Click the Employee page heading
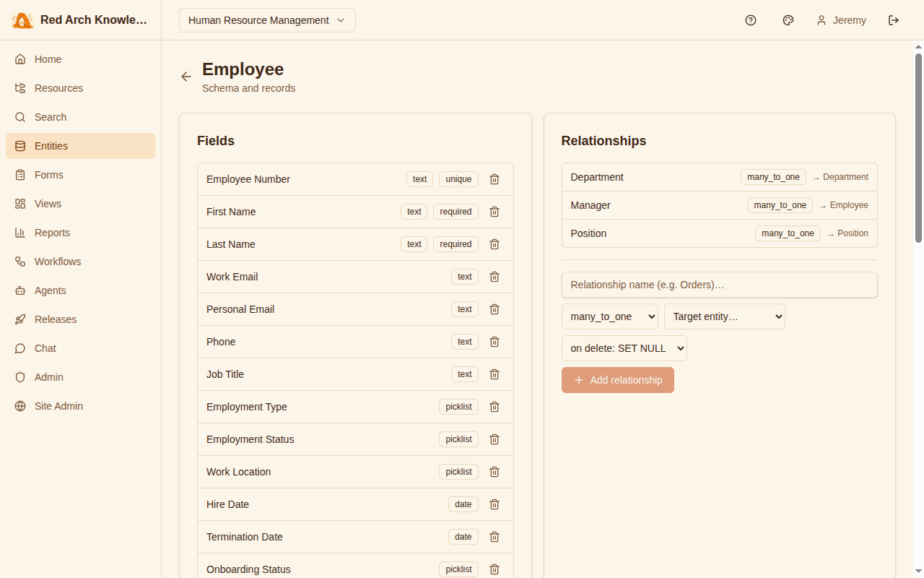Screen dimensions: 924x578 point(243,69)
